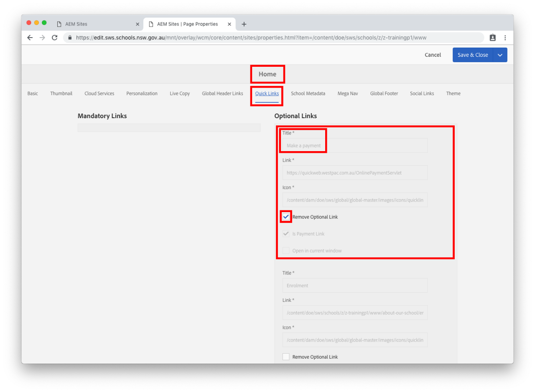Viewport: 535px width, 392px height.
Task: View site info via the lock icon
Action: 70,38
